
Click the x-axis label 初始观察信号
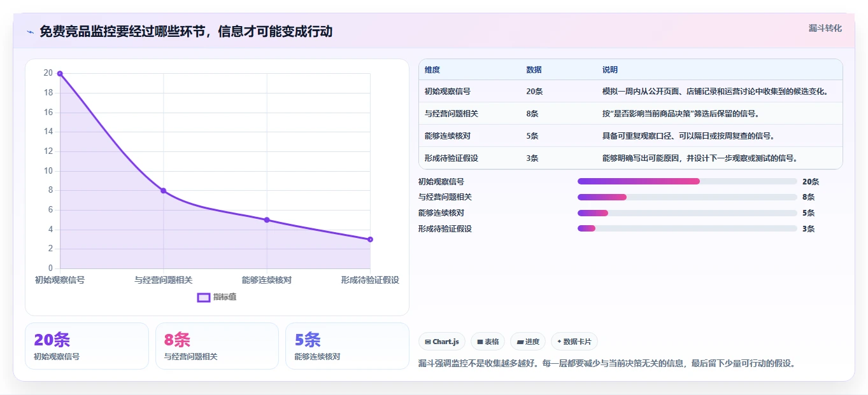tap(60, 280)
